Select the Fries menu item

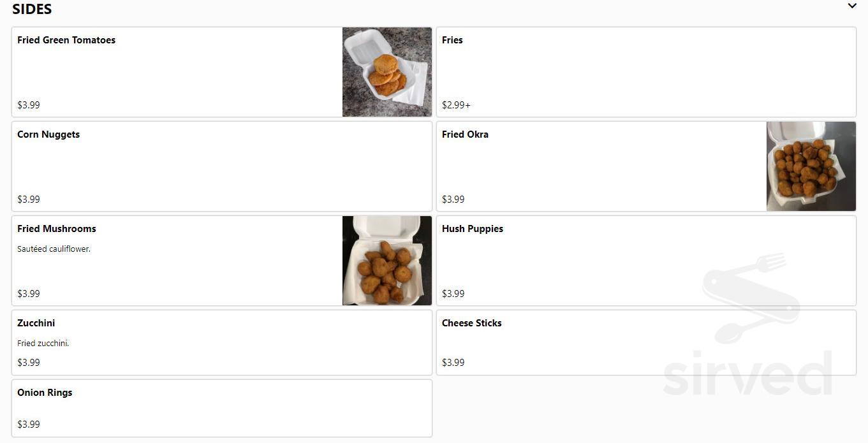tap(645, 72)
